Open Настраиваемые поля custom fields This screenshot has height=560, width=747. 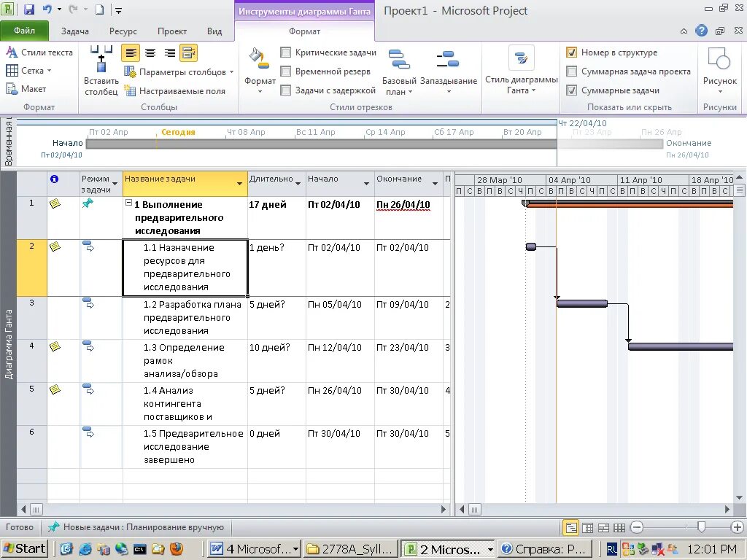(x=174, y=91)
